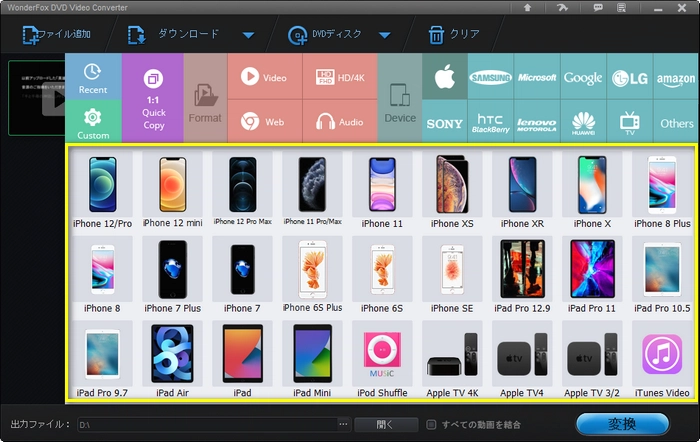Choose the Apple logo device brand
The height and width of the screenshot is (442, 700).
(444, 77)
